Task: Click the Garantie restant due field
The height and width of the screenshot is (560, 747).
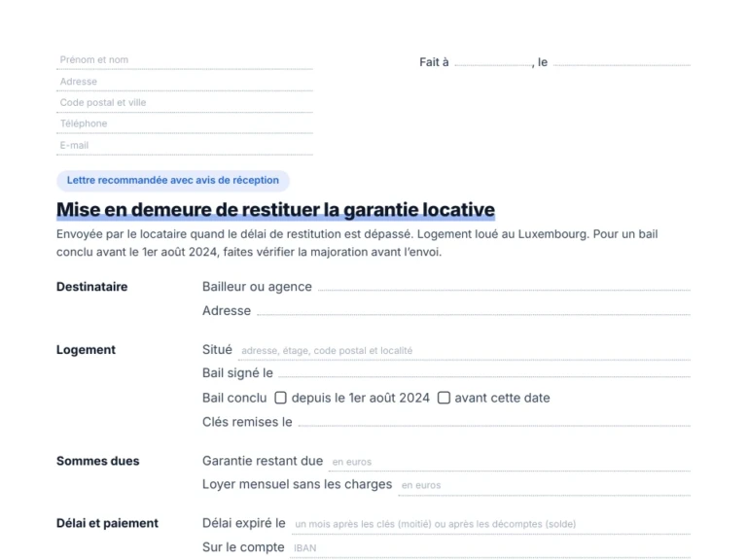Action: [x=510, y=462]
